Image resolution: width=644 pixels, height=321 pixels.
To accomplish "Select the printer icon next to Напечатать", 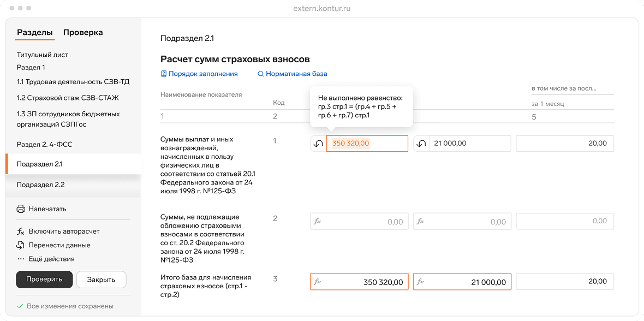I will point(20,208).
